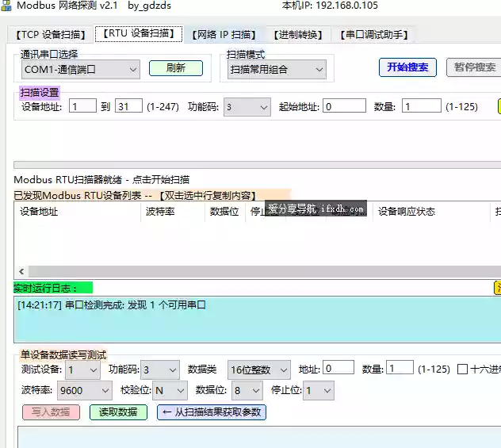Click the test 数量 input field

click(400, 368)
